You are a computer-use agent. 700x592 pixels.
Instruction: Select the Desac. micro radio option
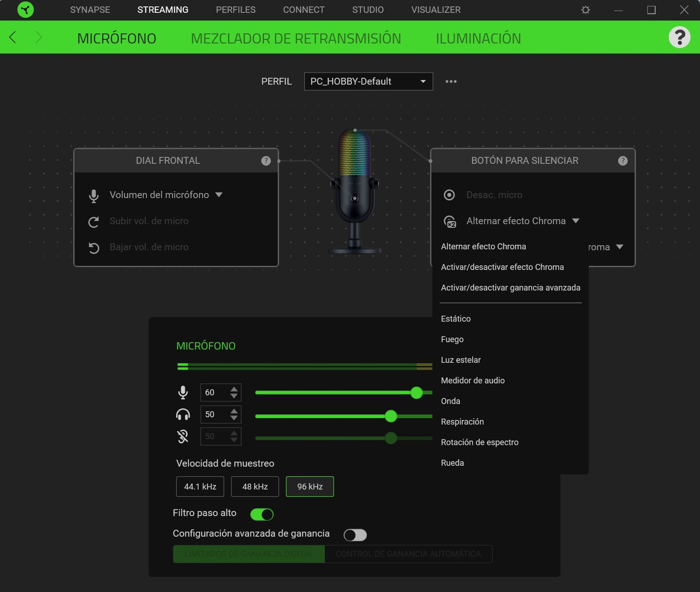[x=450, y=195]
